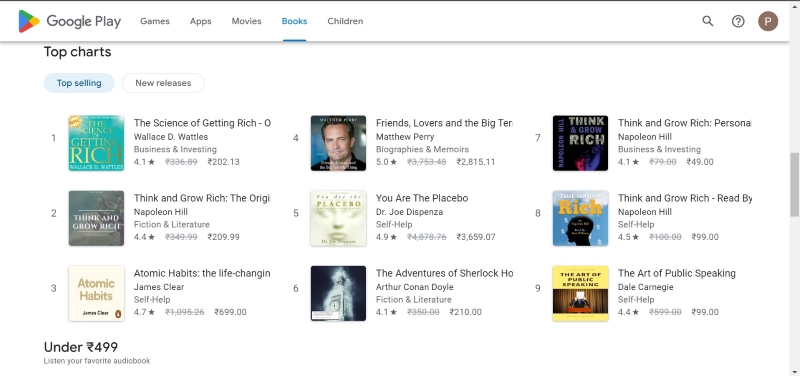Open Think and Grow Rich - Read By title
The image size is (800, 376).
pos(685,198)
